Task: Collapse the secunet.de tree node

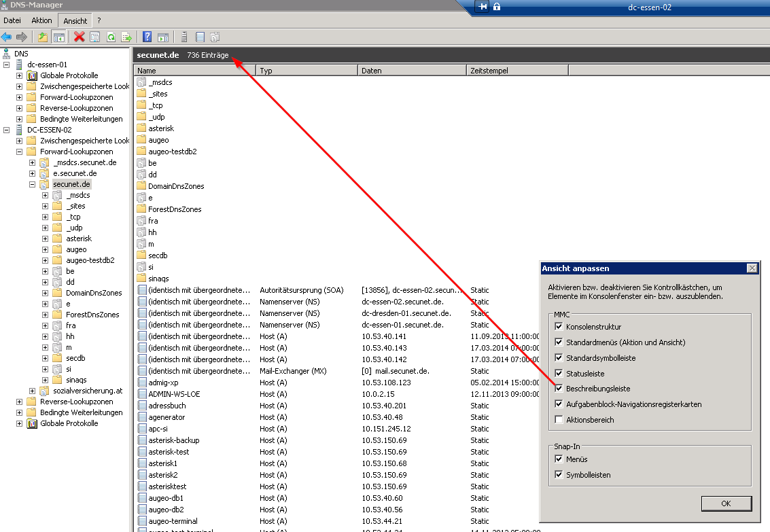Action: click(33, 184)
